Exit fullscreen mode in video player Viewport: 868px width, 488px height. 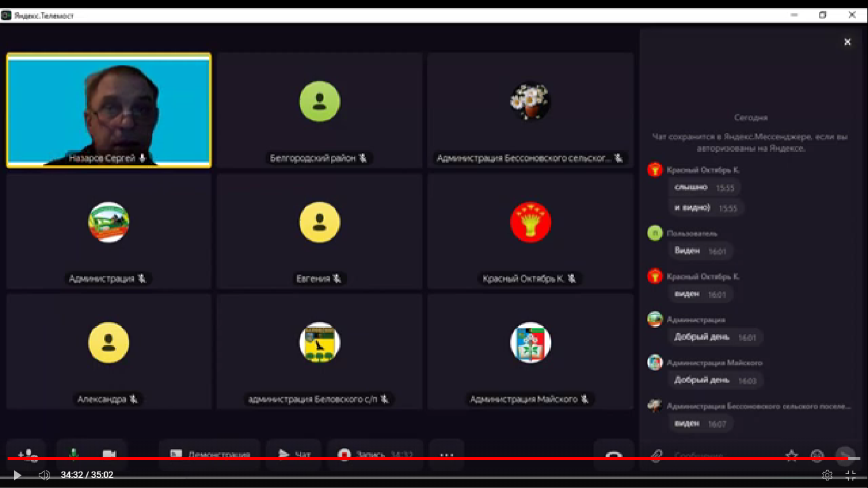pos(851,475)
